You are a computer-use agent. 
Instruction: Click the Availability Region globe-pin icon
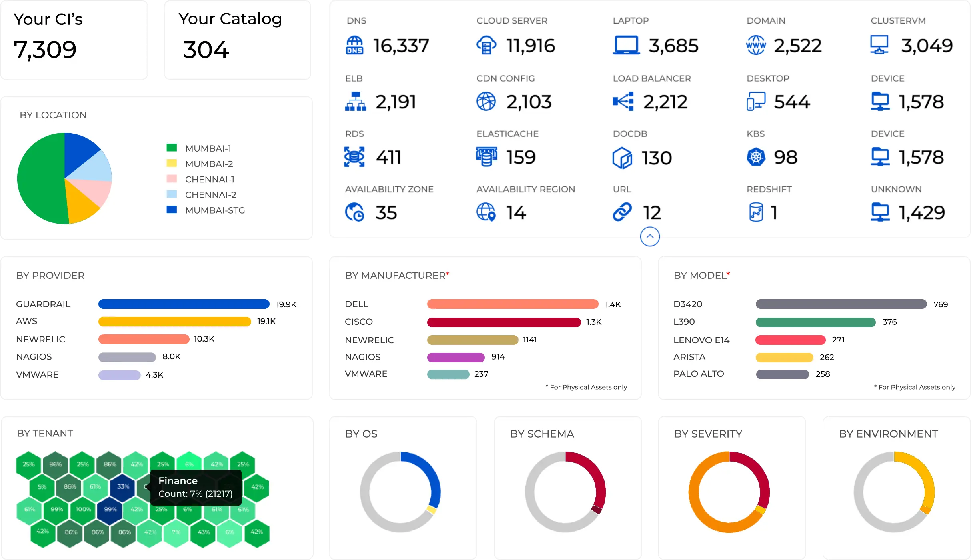coord(486,212)
